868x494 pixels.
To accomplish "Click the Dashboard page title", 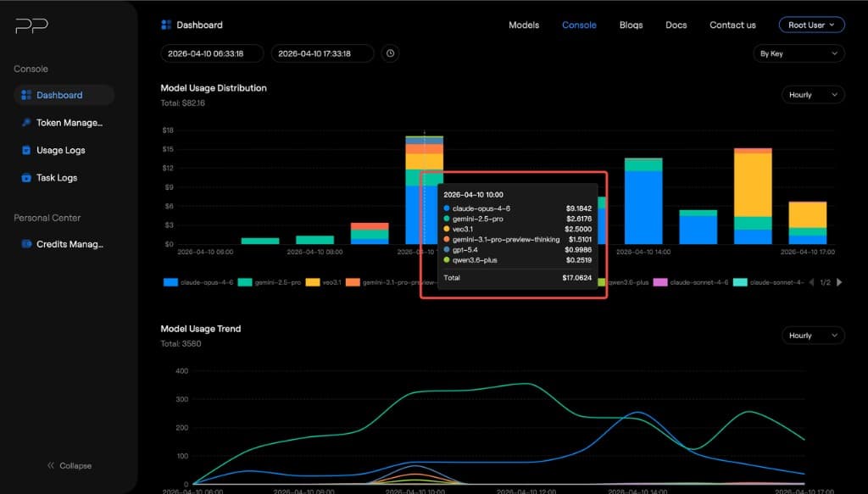I will [199, 25].
